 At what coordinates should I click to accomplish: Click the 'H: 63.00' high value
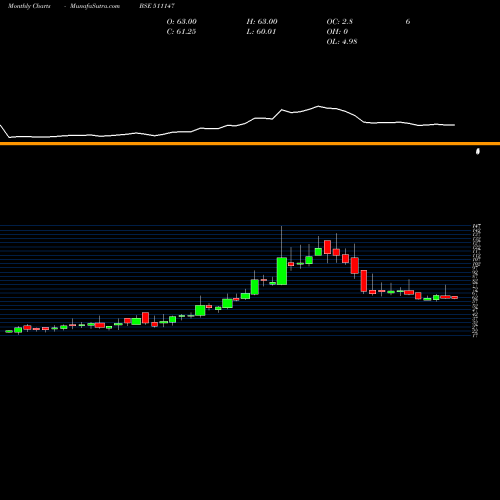pyautogui.click(x=262, y=22)
